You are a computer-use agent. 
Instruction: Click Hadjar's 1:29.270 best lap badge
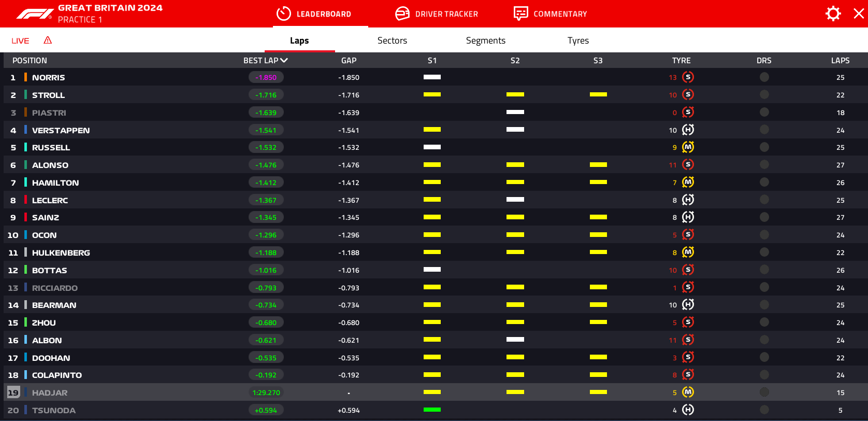[266, 392]
